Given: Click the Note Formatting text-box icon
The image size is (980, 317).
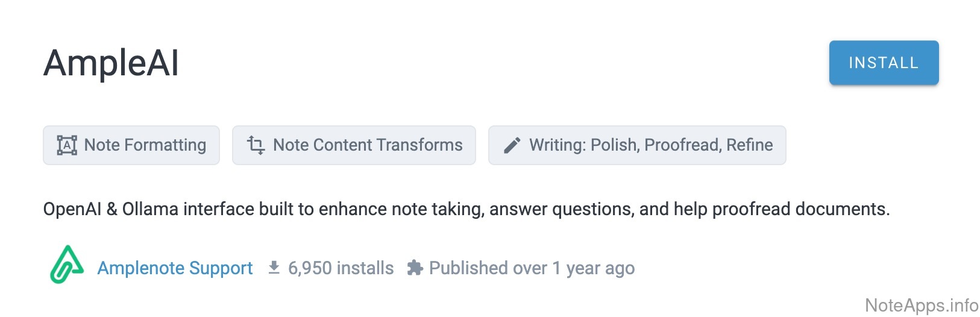Looking at the screenshot, I should pos(67,145).
